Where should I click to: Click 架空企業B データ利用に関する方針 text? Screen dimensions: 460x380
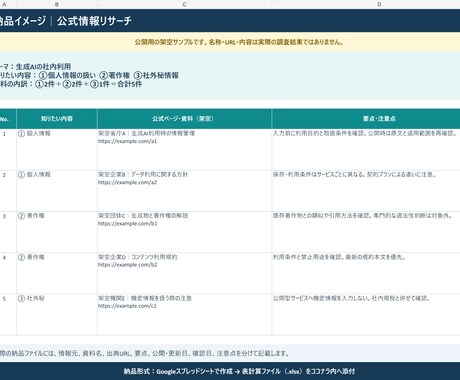(x=143, y=174)
